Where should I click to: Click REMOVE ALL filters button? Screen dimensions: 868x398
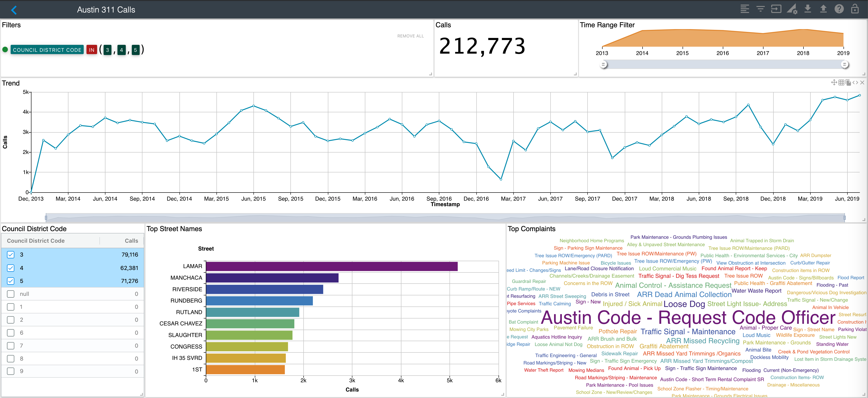410,36
